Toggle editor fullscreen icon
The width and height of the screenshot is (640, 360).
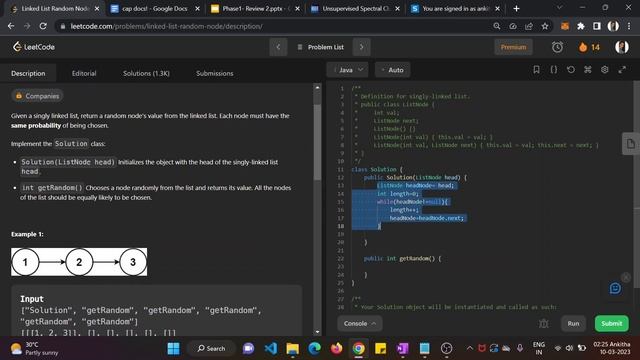coord(622,70)
